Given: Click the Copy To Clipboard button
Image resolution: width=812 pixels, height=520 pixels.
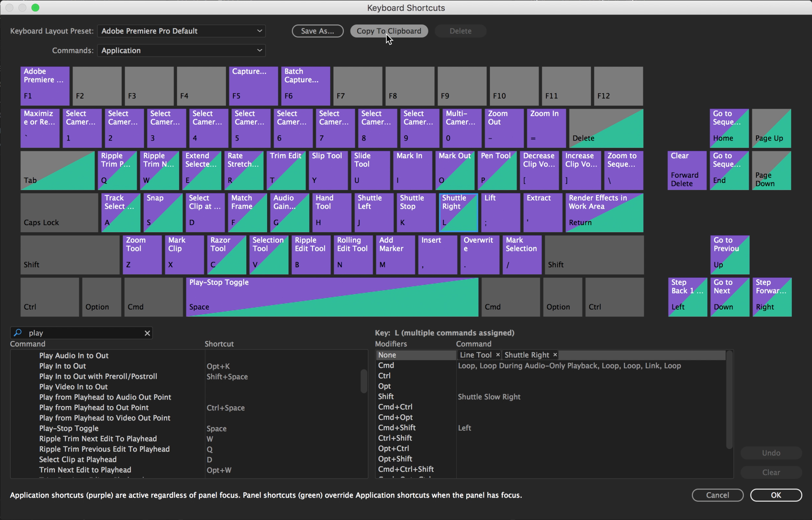Looking at the screenshot, I should (x=389, y=31).
